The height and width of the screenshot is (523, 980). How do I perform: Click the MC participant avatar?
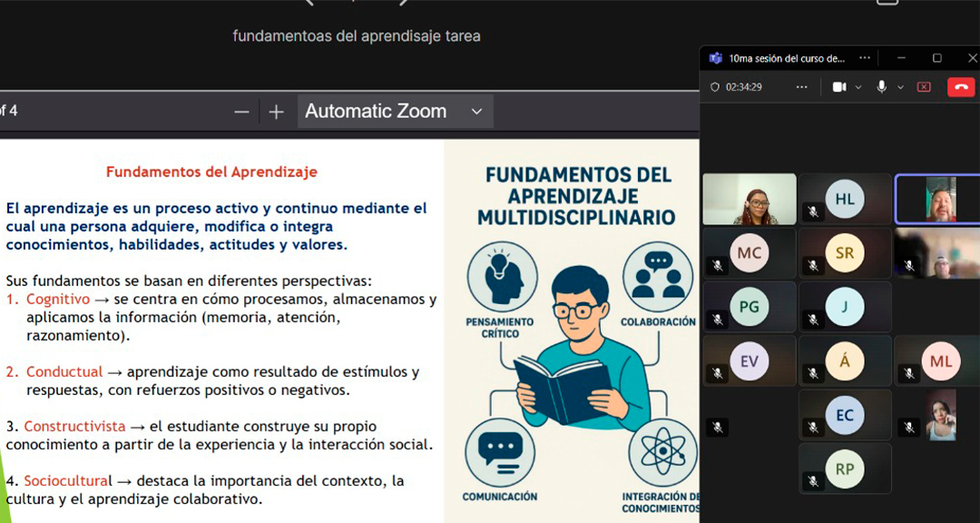(x=750, y=252)
